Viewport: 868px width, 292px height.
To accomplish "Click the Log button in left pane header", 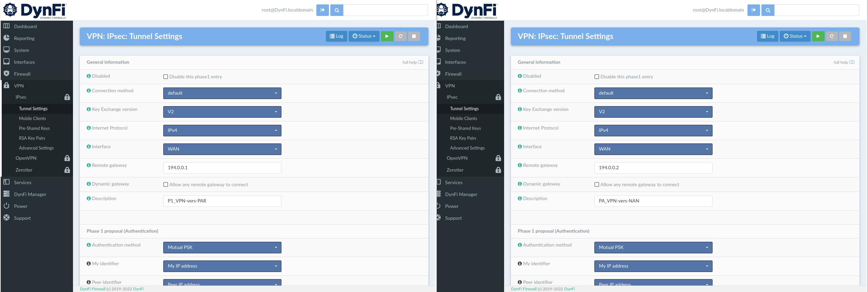I will 336,36.
